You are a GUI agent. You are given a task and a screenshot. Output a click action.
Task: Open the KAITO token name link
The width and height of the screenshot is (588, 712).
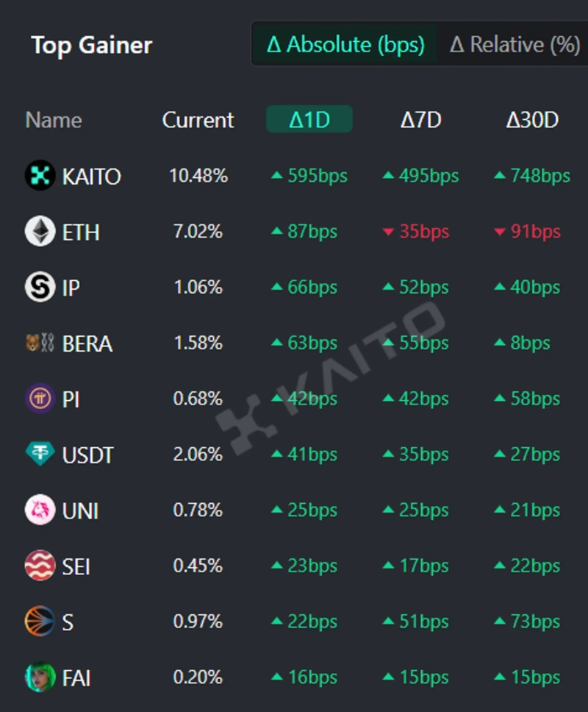[x=92, y=177]
